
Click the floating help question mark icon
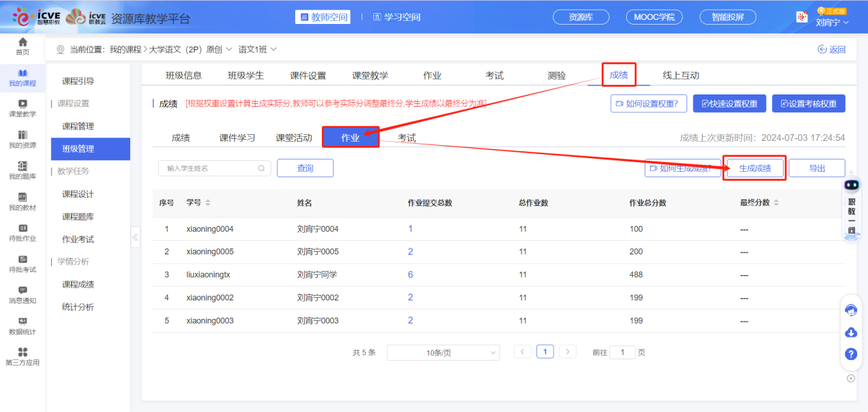[851, 355]
